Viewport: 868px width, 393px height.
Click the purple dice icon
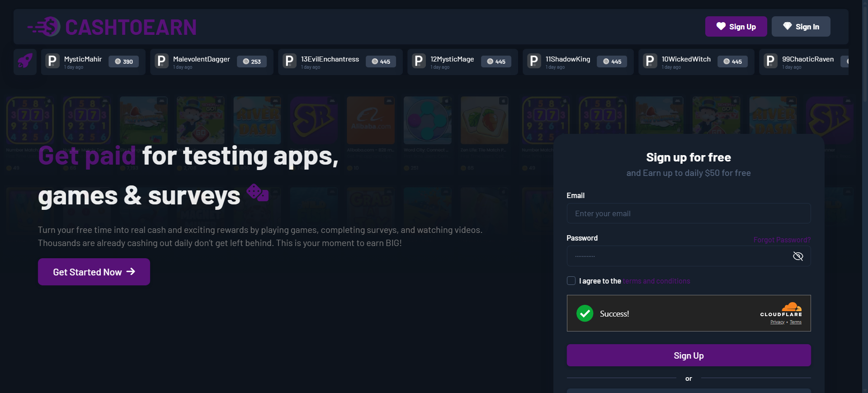pos(258,193)
